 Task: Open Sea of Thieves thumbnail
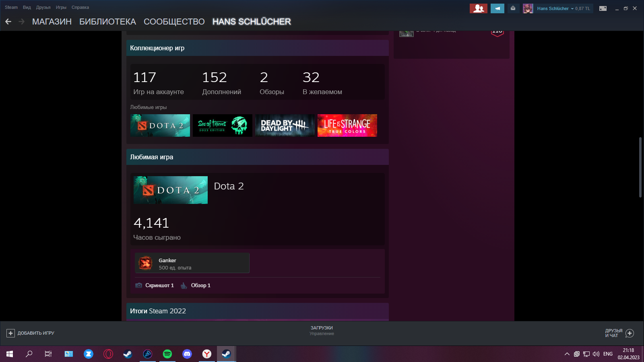[223, 125]
